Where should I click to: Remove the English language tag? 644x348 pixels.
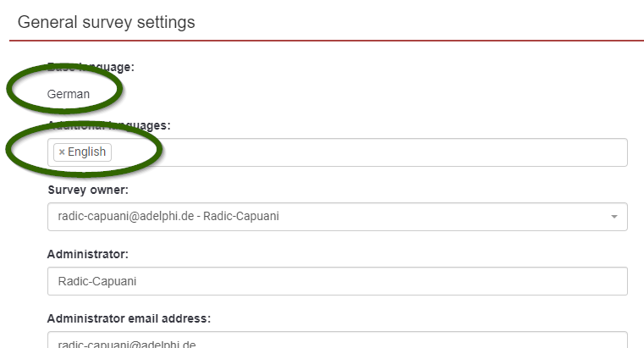pos(62,152)
